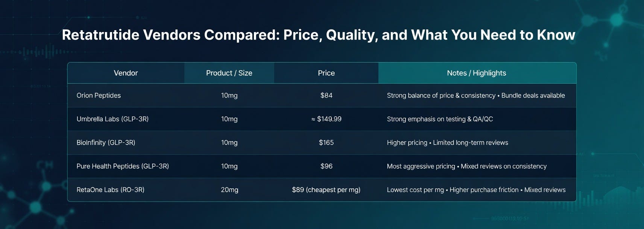Viewport: 644px width, 229px height.
Task: Select the $165 price cell
Action: [x=326, y=142]
